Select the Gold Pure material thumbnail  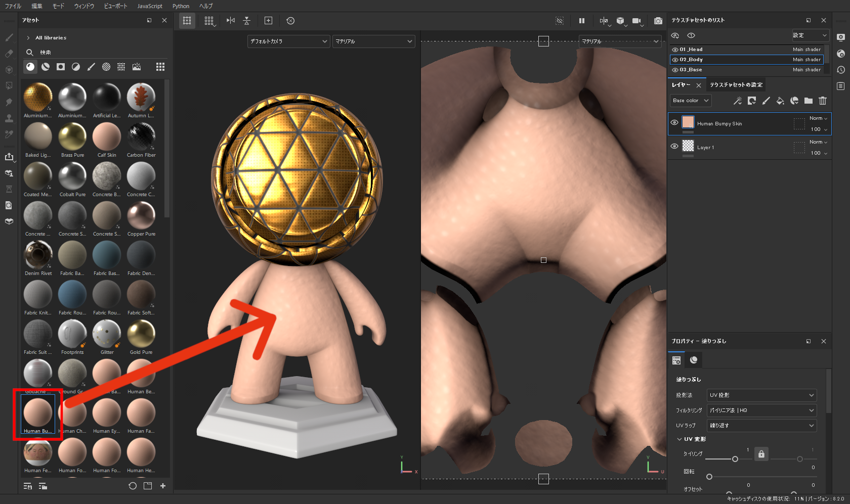[x=141, y=334]
